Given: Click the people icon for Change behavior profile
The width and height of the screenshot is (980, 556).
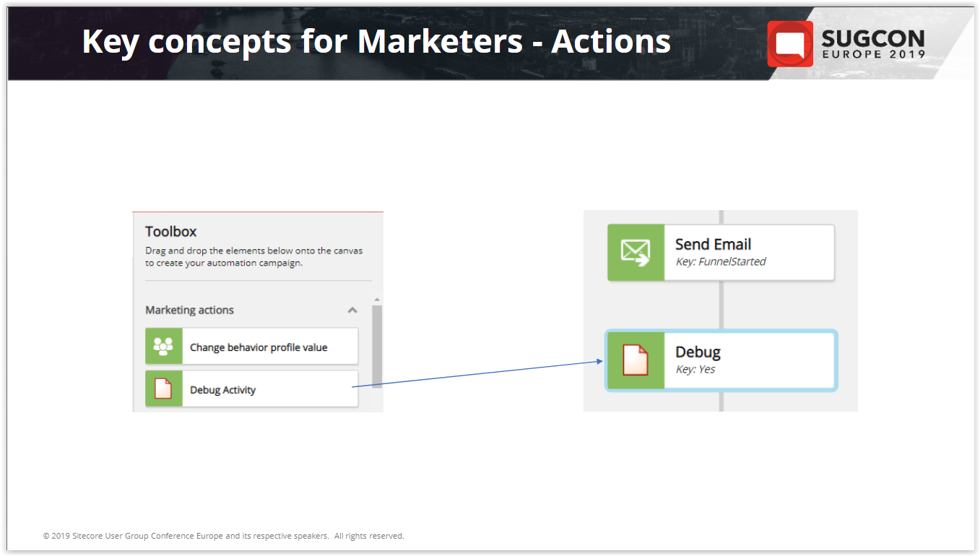Looking at the screenshot, I should point(164,347).
